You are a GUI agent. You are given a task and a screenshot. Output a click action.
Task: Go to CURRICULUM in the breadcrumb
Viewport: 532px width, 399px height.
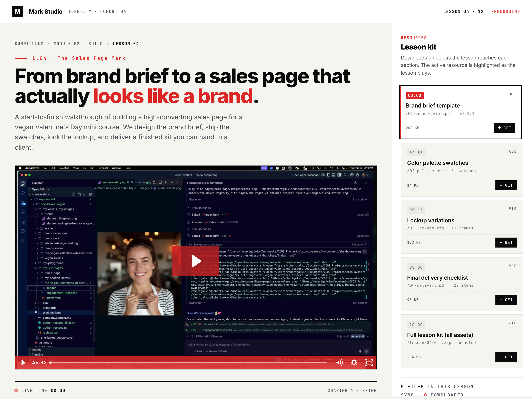29,44
